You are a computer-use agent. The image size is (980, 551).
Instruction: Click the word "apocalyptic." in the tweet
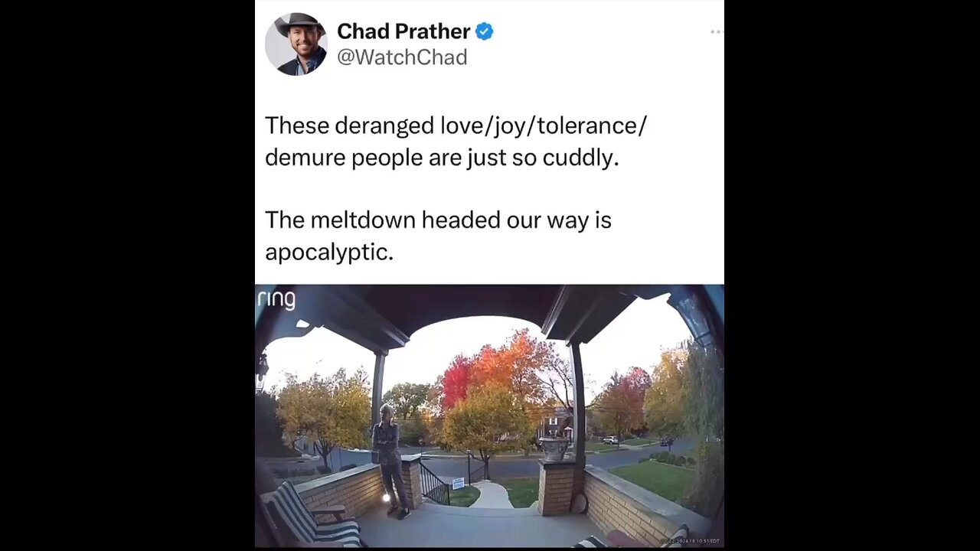point(329,252)
